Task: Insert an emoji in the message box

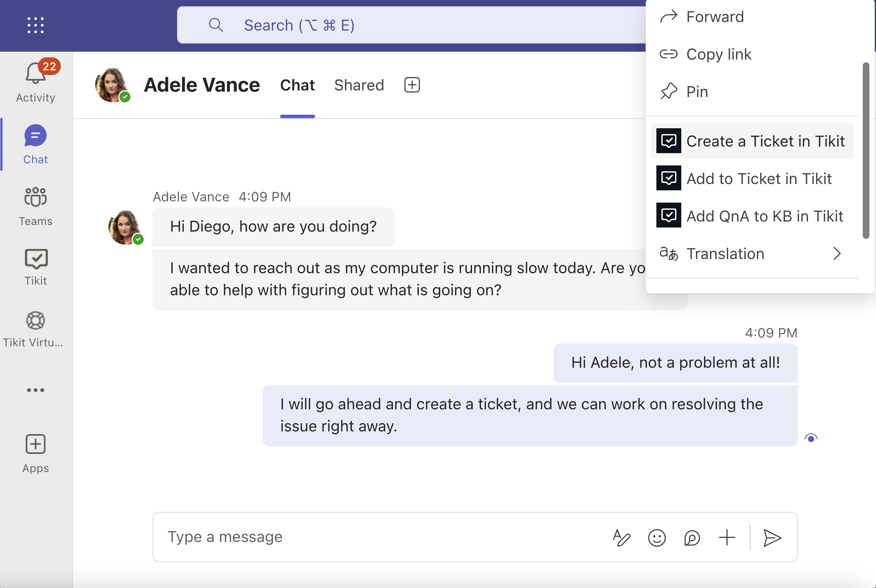Action: point(656,537)
